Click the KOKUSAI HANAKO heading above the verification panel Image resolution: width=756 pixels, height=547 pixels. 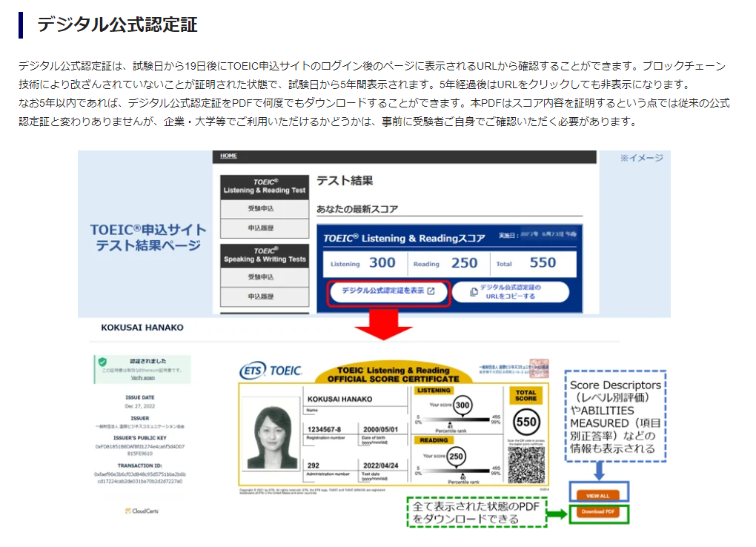[x=142, y=328]
